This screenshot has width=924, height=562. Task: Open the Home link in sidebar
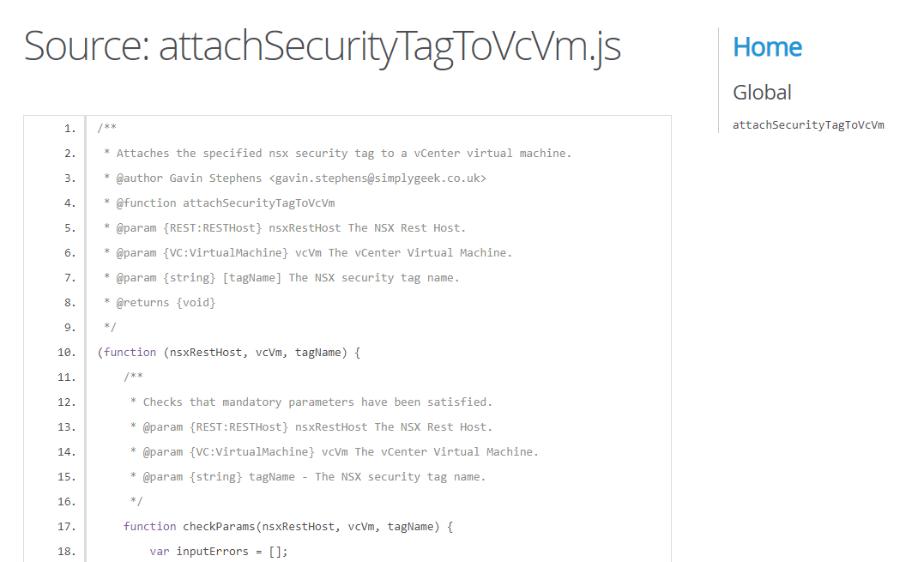(x=767, y=47)
